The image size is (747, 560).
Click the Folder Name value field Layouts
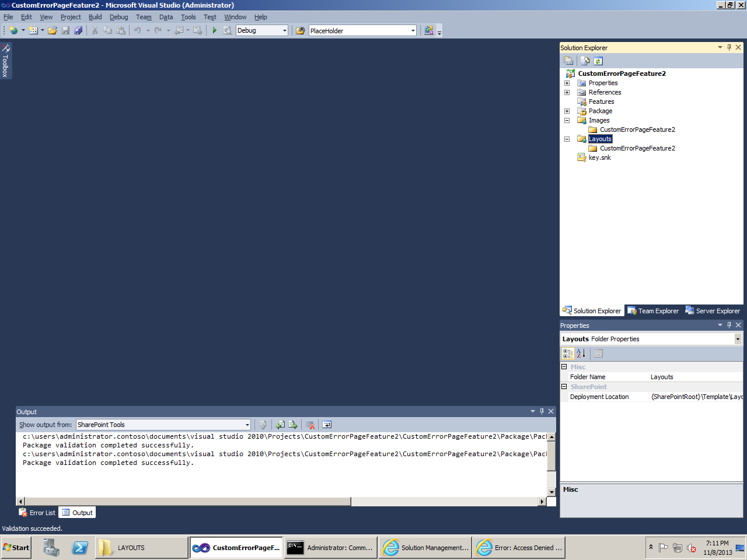pos(696,377)
